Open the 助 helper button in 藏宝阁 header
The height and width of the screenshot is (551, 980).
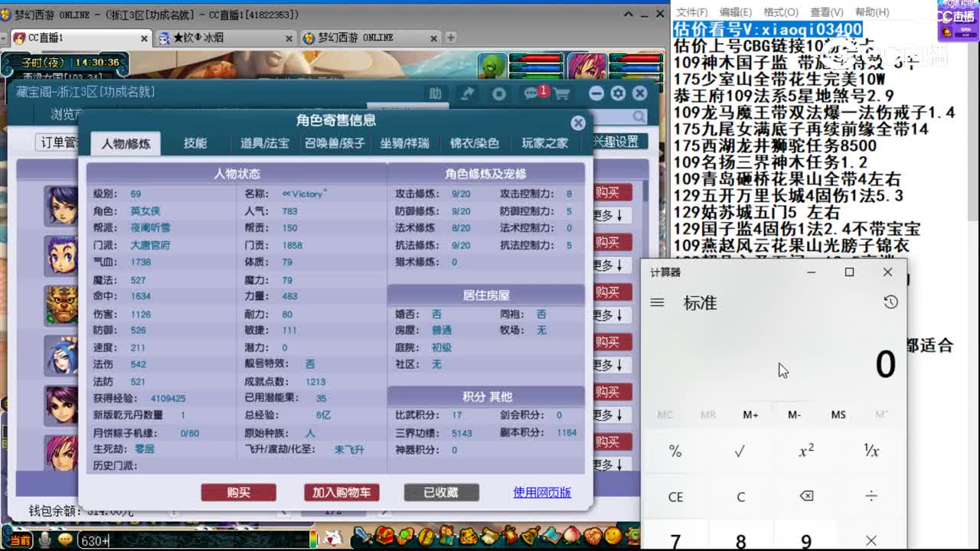coord(435,93)
